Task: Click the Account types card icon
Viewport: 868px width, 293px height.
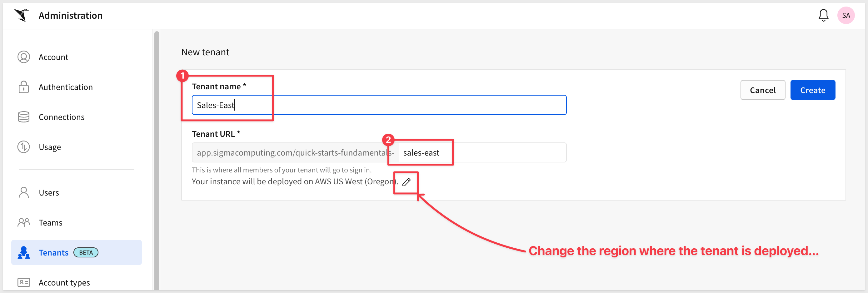Action: point(23,282)
